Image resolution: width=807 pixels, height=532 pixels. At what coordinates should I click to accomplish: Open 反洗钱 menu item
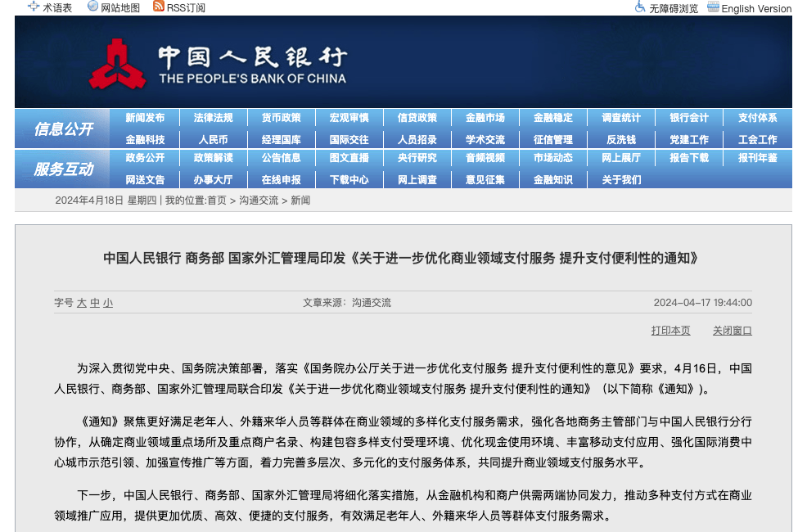point(621,140)
